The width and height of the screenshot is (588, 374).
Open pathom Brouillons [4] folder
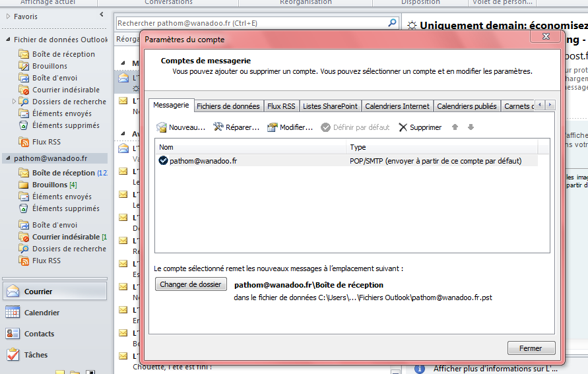[54, 185]
